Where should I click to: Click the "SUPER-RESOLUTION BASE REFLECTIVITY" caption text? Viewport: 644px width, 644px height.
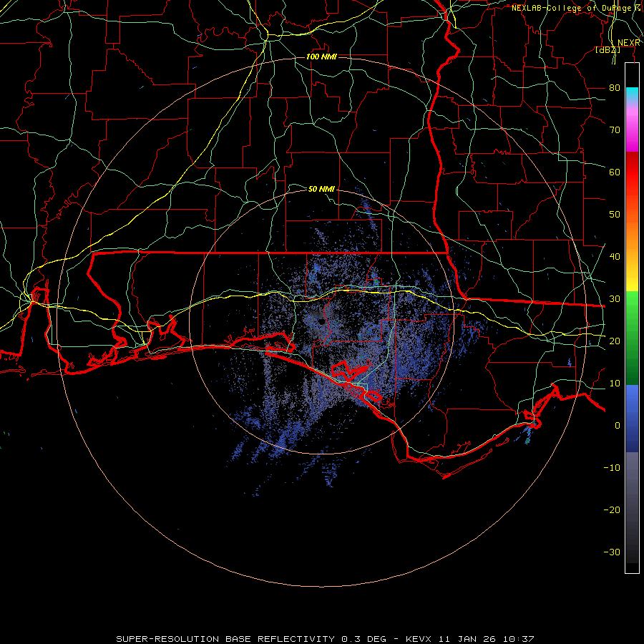point(225,639)
